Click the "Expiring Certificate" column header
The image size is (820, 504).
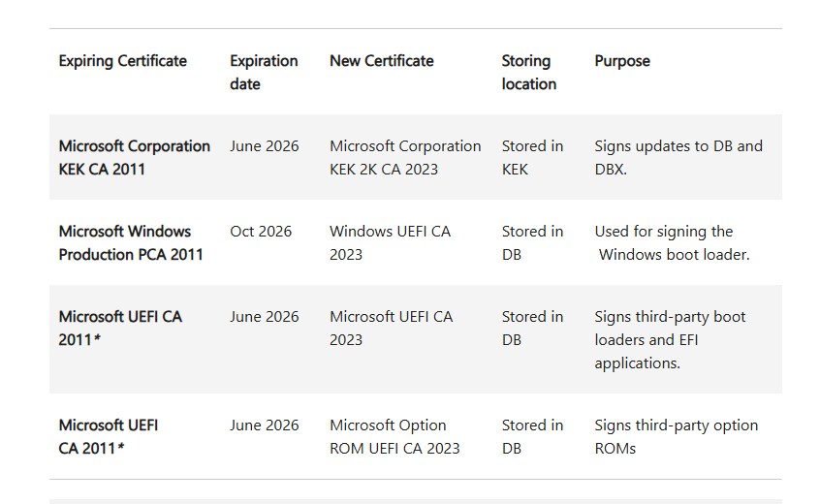pyautogui.click(x=122, y=61)
